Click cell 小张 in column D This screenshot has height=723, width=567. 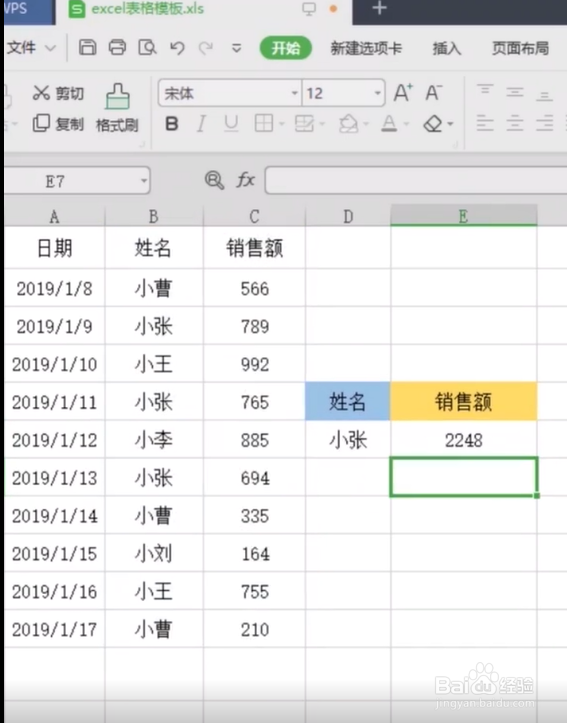point(348,440)
